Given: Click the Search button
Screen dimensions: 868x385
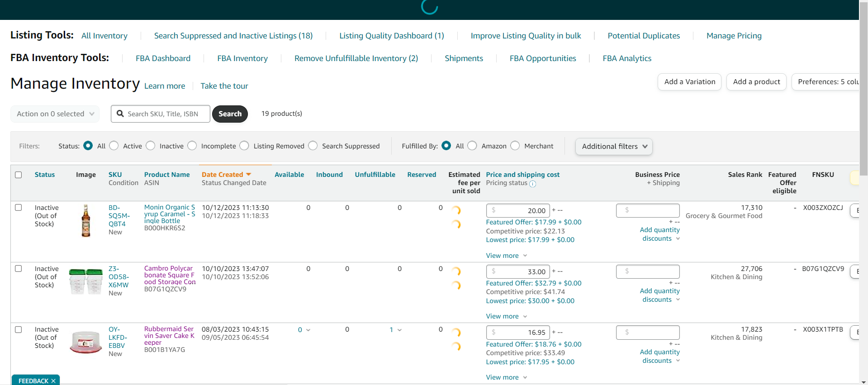Looking at the screenshot, I should (x=230, y=114).
